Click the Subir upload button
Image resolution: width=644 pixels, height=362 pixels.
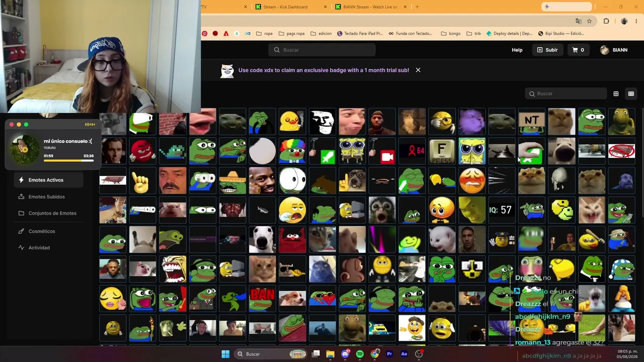(x=547, y=50)
